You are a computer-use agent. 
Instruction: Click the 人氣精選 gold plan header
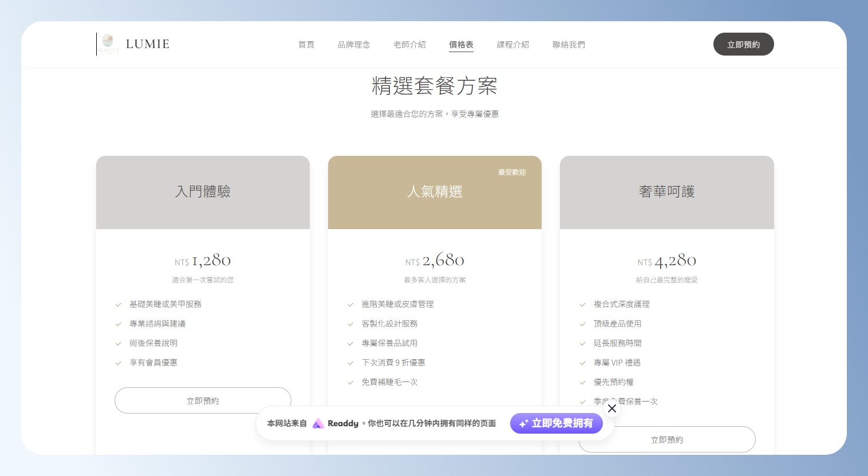coord(435,192)
